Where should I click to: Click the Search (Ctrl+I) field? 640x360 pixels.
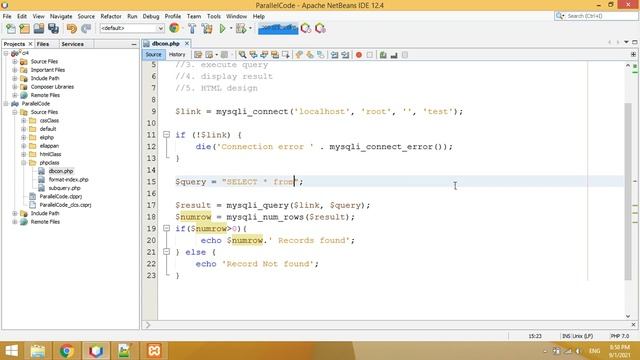click(x=596, y=16)
